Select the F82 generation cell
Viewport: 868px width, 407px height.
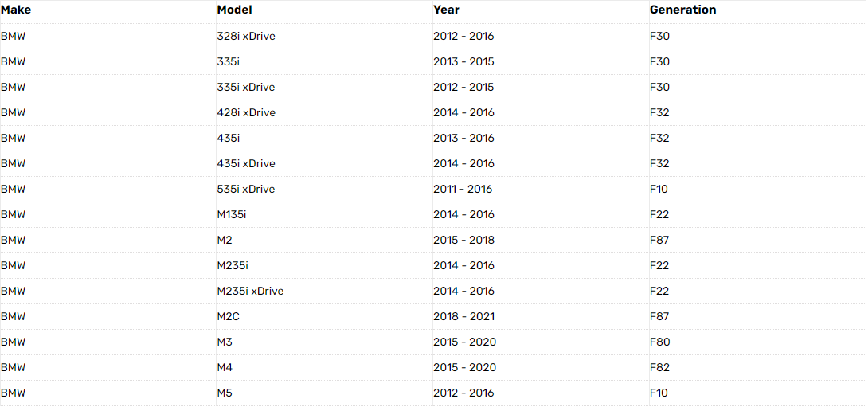click(659, 367)
